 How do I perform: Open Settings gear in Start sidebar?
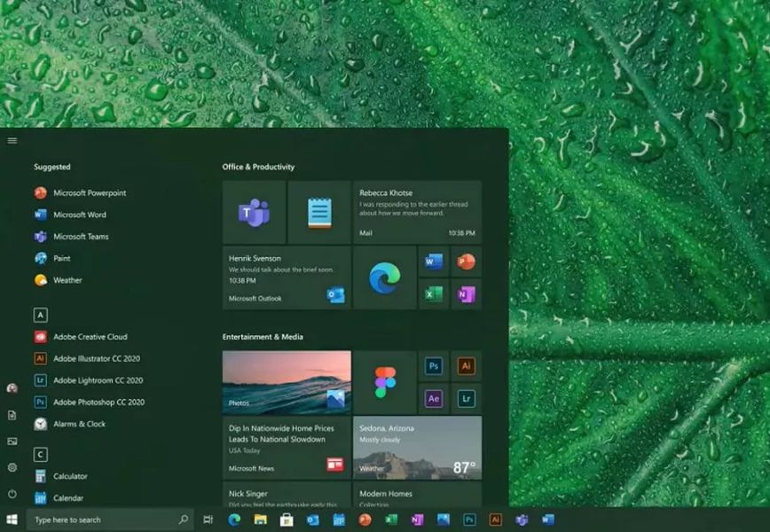click(x=12, y=467)
